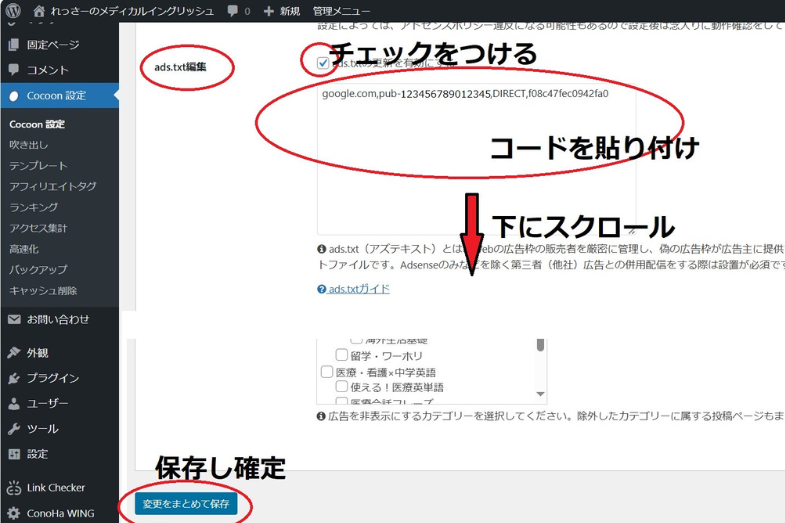This screenshot has height=523, width=785.
Task: Open the ConoHa WING menu
Action: tap(60, 513)
